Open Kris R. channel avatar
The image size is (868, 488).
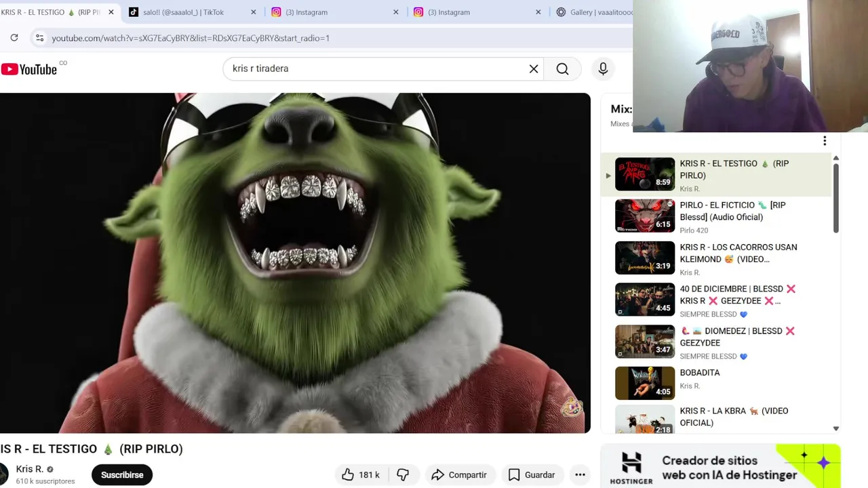click(3, 474)
